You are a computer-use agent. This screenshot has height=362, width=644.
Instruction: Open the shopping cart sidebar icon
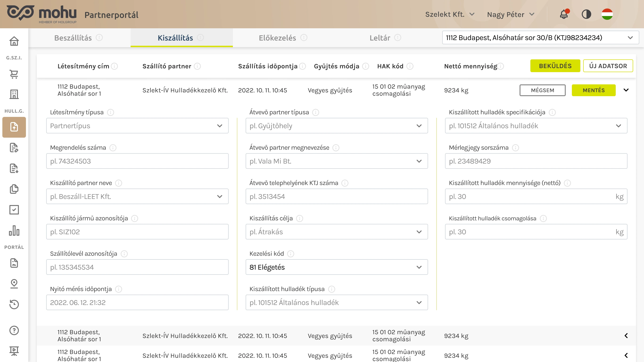point(14,74)
